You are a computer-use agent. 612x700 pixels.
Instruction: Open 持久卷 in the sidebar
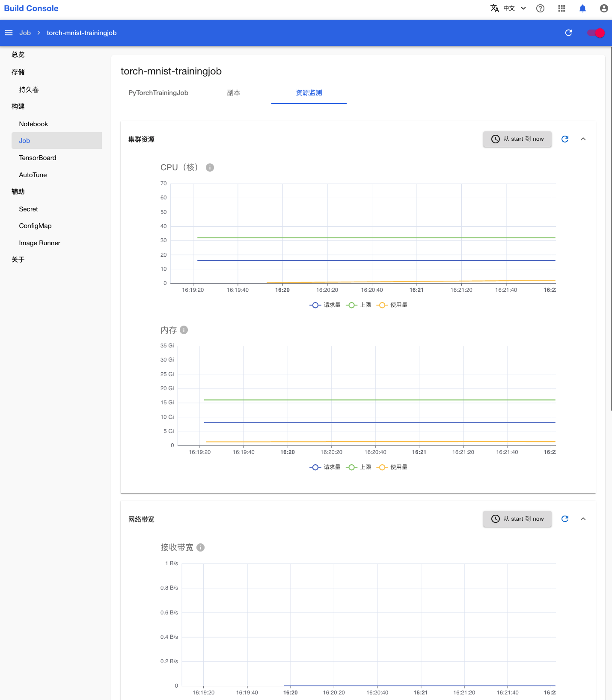click(29, 90)
